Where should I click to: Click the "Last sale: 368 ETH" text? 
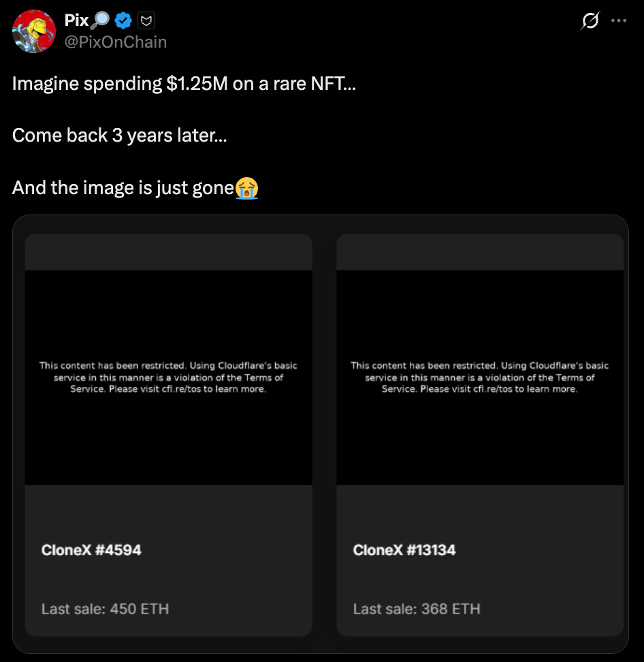(x=417, y=608)
